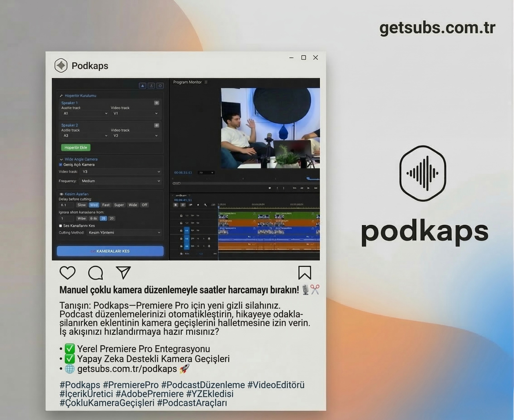Click the Program Monitor zoom scroll bar

246,183
